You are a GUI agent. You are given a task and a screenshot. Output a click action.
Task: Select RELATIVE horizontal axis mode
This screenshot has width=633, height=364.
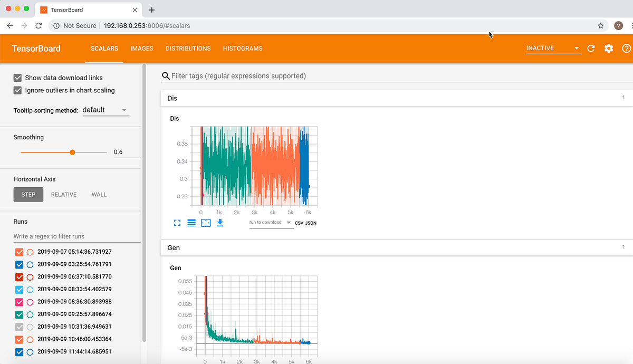pos(63,194)
